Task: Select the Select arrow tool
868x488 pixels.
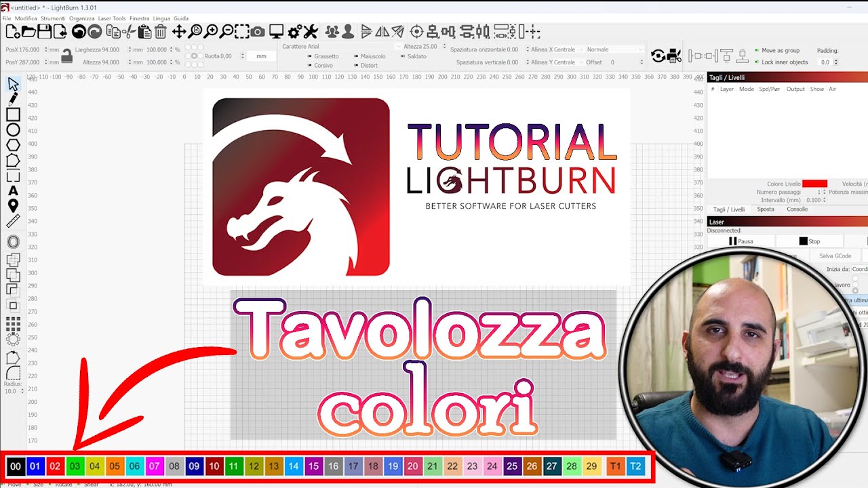Action: pos(13,84)
